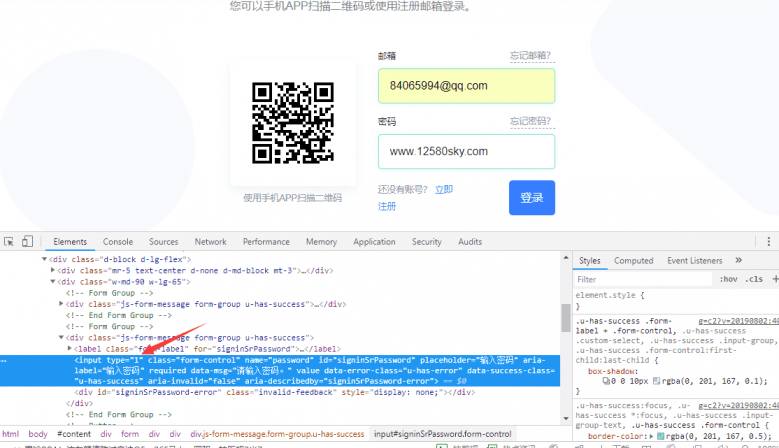Click box-shadow rgba(0, 201, 167, 0.1) swatch

point(656,381)
